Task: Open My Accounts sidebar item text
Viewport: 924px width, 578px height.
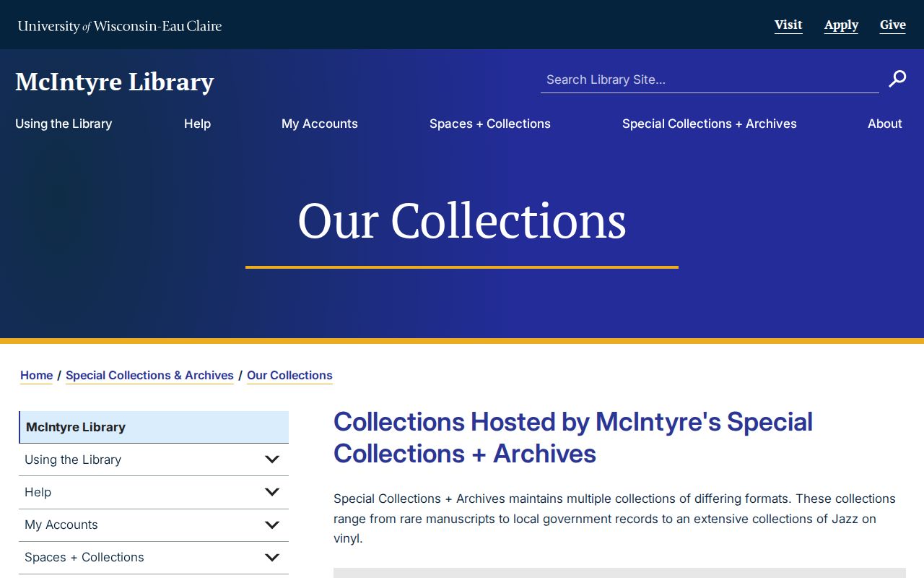Action: click(61, 525)
